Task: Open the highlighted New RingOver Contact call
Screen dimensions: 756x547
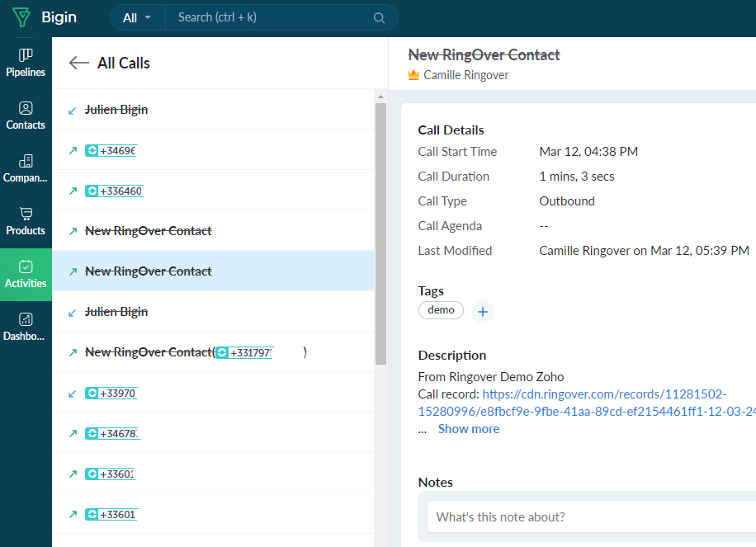Action: coord(213,271)
